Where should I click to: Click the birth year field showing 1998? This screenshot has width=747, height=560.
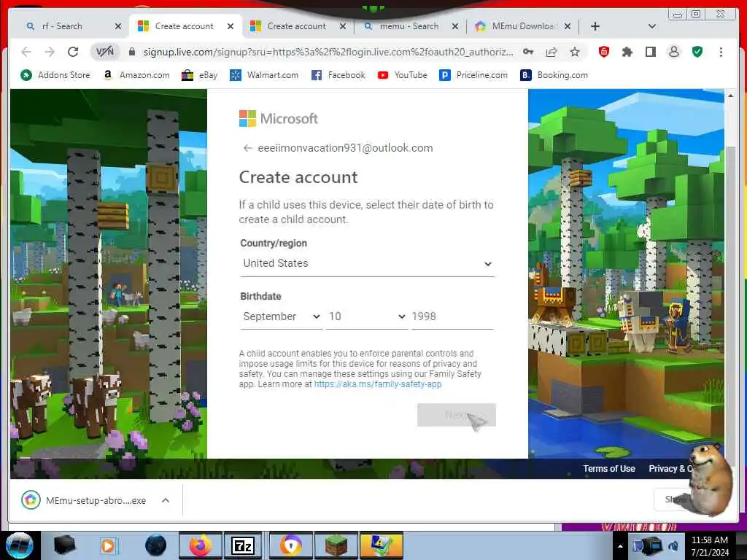pos(452,316)
